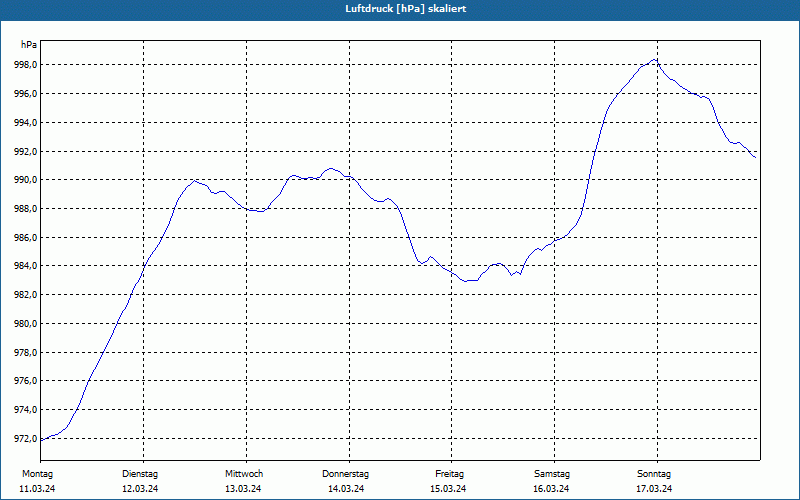This screenshot has height=500, width=800.
Task: Click the 978,0 axis value
Action: [x=26, y=353]
